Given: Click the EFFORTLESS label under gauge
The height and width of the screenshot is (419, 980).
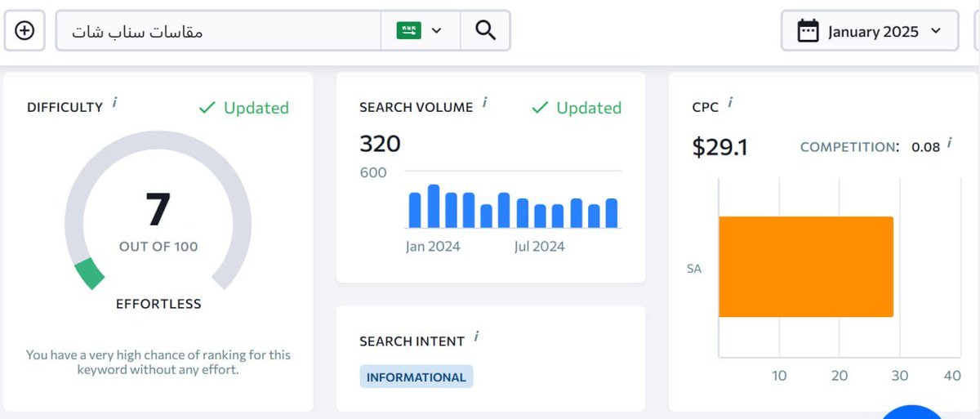Looking at the screenshot, I should click(158, 304).
